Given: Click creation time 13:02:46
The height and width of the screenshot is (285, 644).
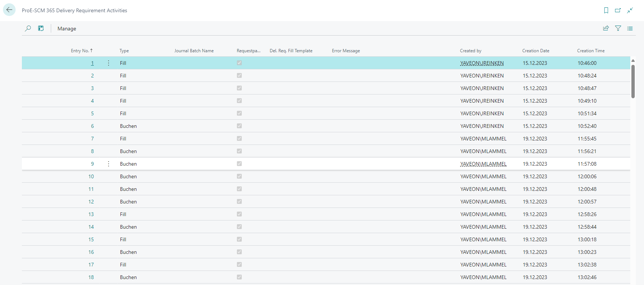Looking at the screenshot, I should pyautogui.click(x=587, y=277).
